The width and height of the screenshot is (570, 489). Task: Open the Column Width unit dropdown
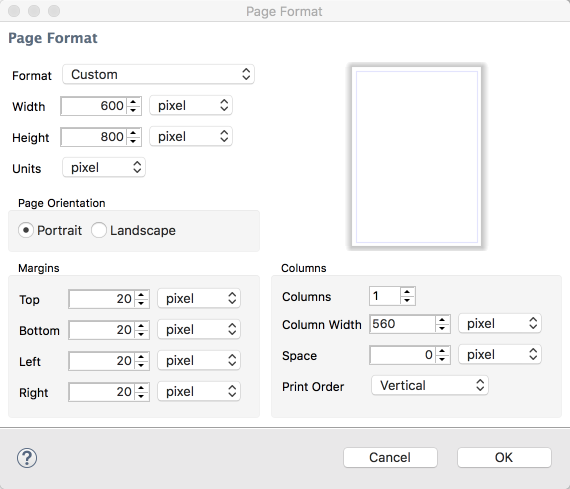500,324
